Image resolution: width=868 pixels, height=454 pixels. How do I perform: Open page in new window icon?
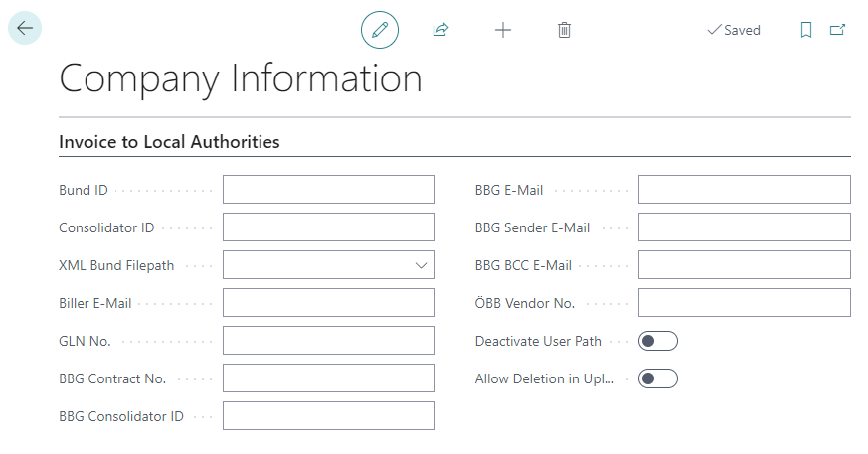click(837, 30)
